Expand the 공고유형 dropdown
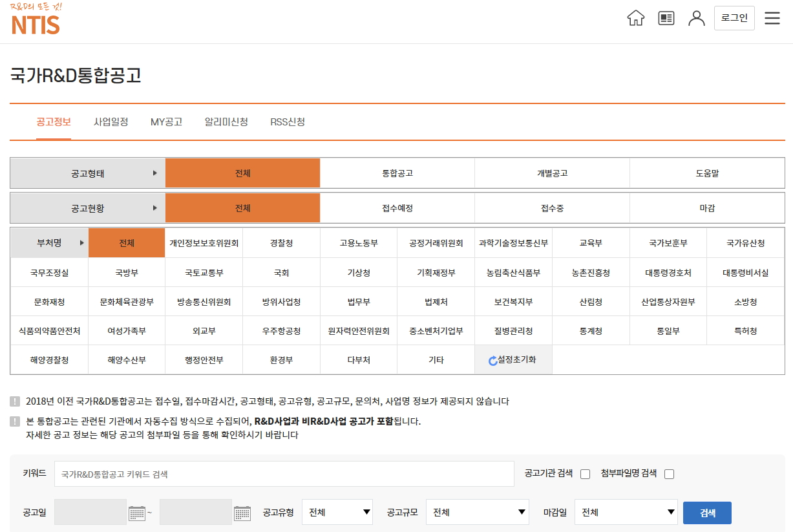Screen dimensions: 793x532 click(x=337, y=513)
